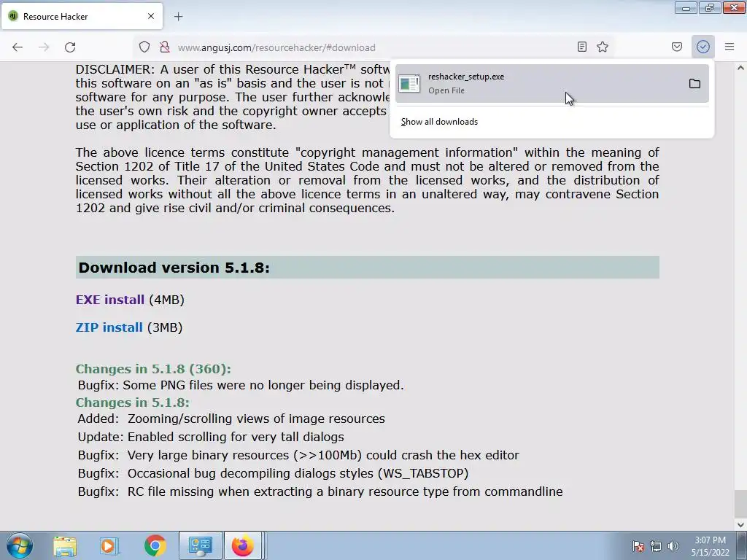Image resolution: width=747 pixels, height=560 pixels.
Task: Show reshacker_setup.exe in its folder
Action: click(694, 84)
